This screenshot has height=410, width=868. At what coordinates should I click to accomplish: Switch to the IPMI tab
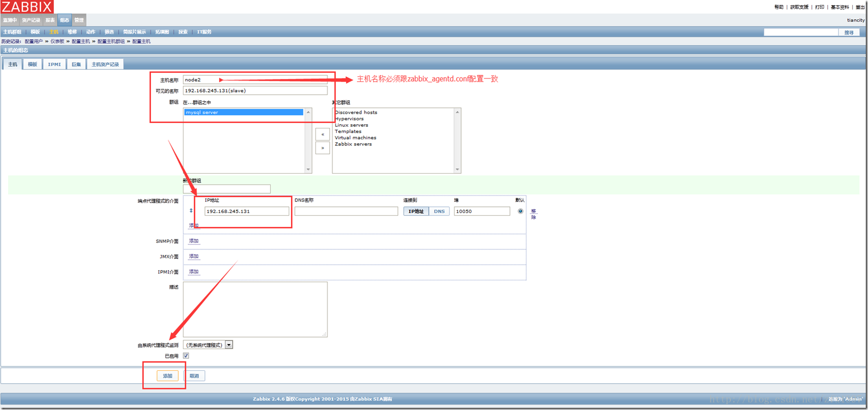(x=54, y=64)
